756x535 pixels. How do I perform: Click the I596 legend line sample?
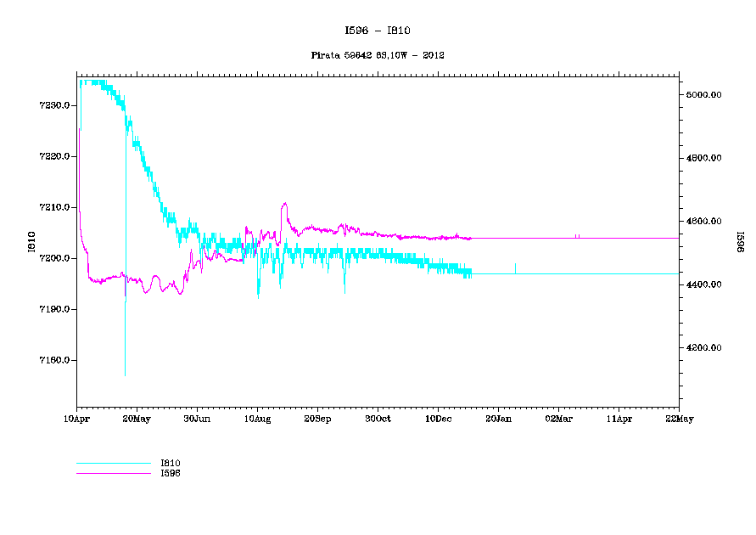pos(113,473)
